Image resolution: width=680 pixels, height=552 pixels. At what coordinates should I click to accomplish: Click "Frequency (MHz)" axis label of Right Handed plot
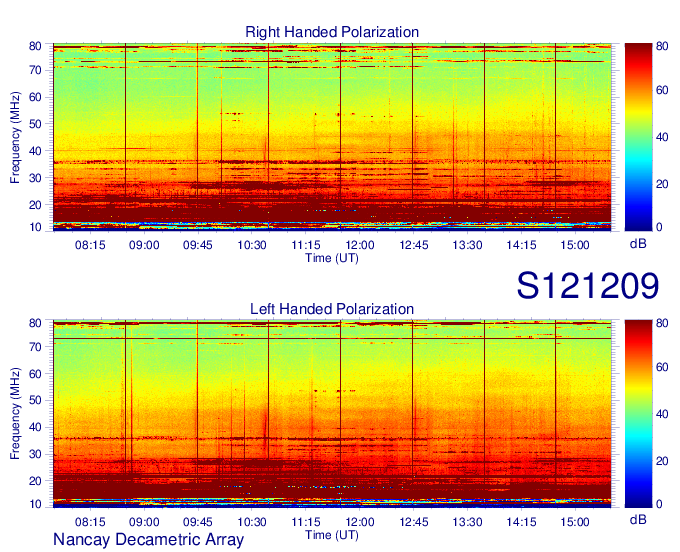(15, 137)
